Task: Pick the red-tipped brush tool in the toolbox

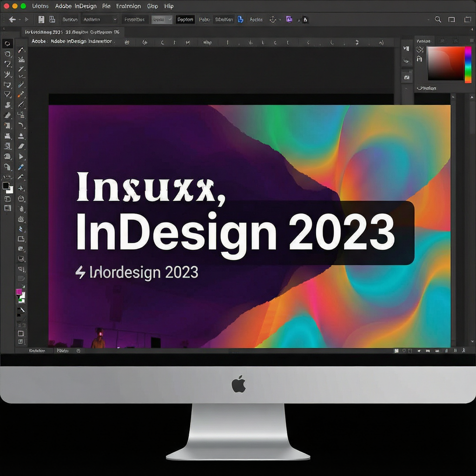Action: [x=21, y=49]
